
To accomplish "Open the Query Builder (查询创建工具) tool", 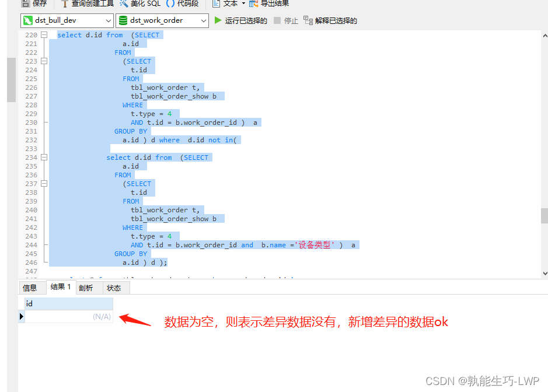I will (88, 3).
